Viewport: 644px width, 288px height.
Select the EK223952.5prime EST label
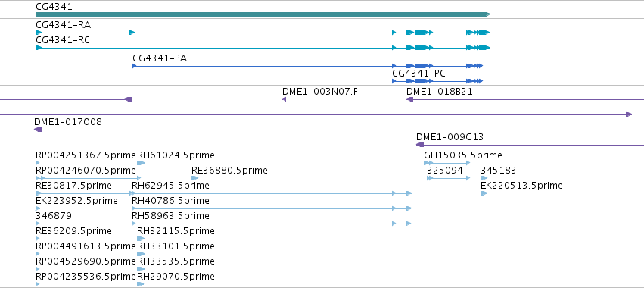click(x=76, y=201)
